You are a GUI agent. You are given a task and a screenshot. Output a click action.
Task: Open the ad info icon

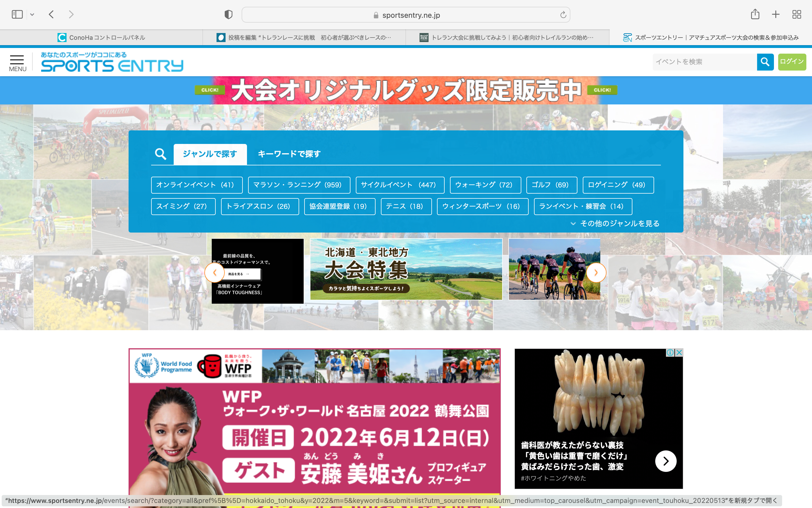click(x=670, y=352)
